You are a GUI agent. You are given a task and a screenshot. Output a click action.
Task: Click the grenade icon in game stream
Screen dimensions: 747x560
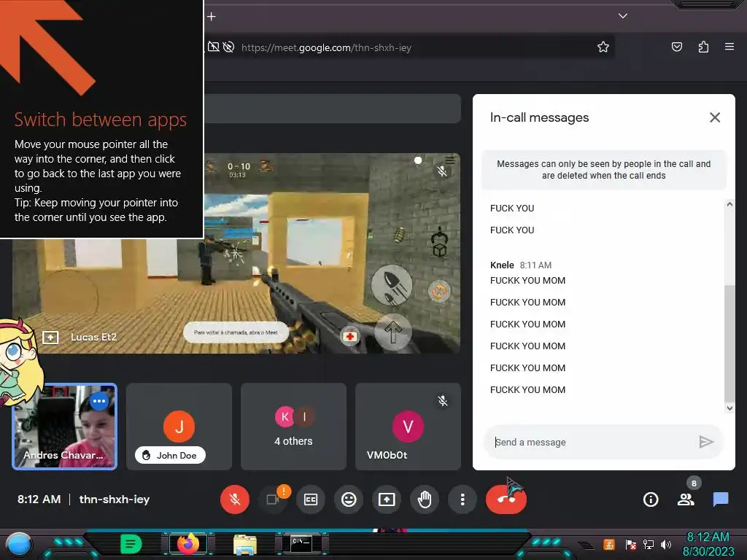click(399, 234)
